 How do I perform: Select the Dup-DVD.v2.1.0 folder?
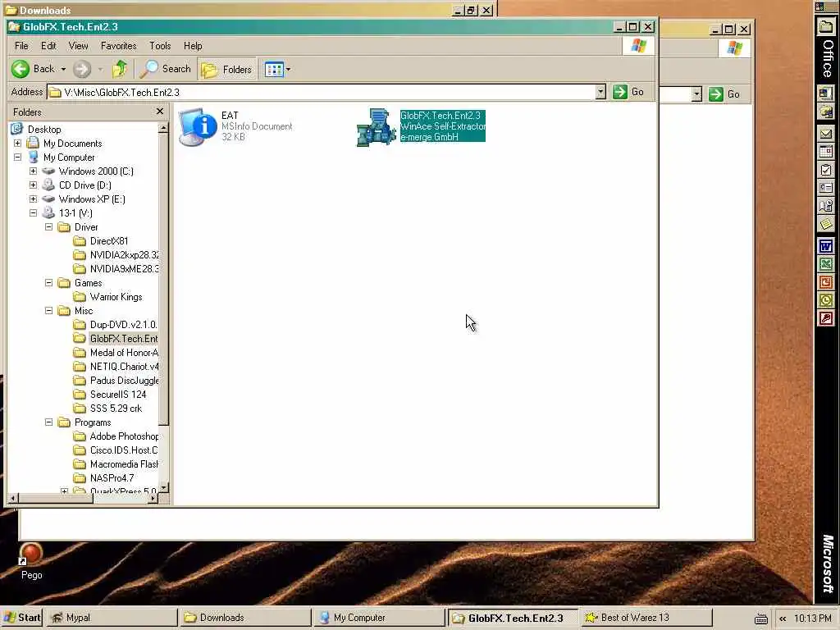click(123, 325)
